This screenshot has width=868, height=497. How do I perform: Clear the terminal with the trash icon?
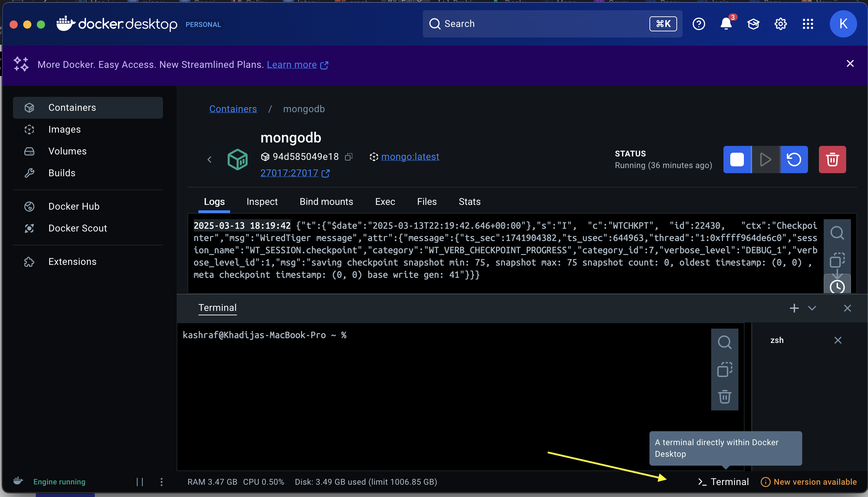click(724, 397)
